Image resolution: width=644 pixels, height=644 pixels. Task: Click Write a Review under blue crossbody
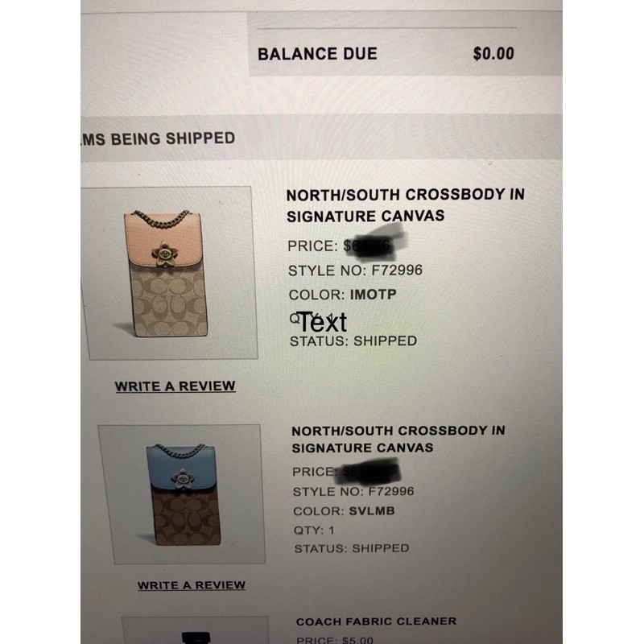coord(192,585)
